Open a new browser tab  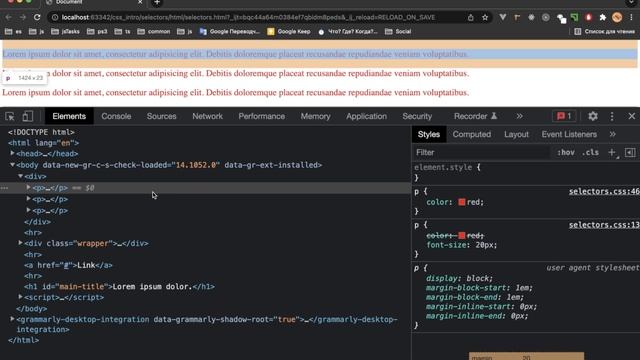(157, 3)
